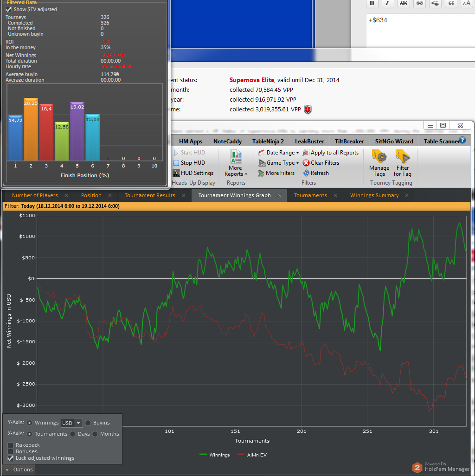Switch to the Position tab
The image size is (475, 476).
click(x=91, y=195)
